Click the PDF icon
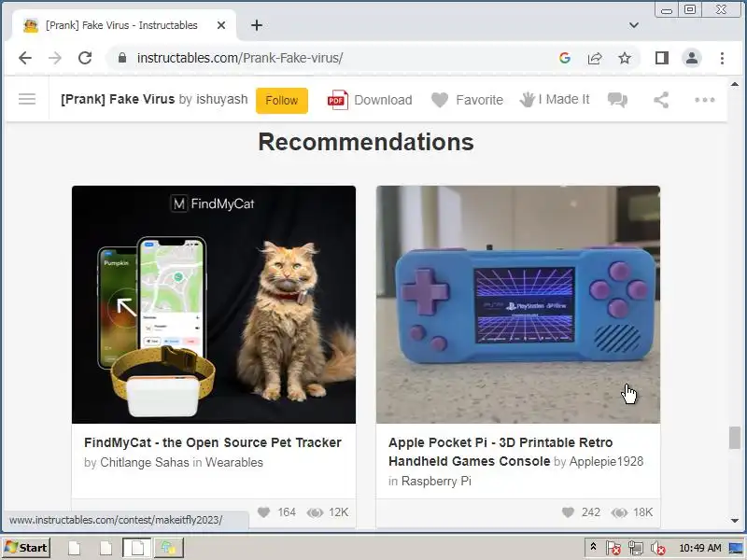747x560 pixels. click(x=337, y=100)
